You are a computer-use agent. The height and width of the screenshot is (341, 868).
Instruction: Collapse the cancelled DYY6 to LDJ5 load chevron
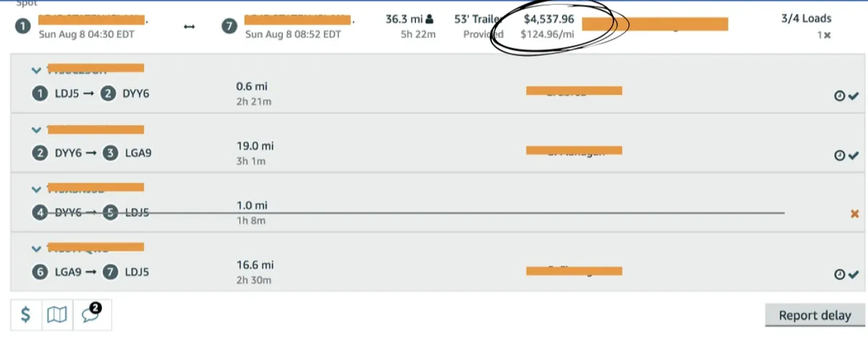(36, 189)
